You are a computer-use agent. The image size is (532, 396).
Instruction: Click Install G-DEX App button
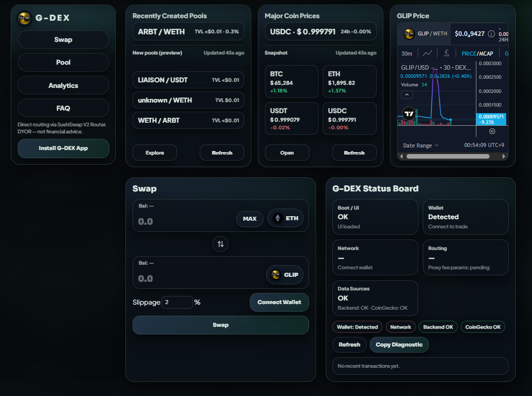(63, 148)
